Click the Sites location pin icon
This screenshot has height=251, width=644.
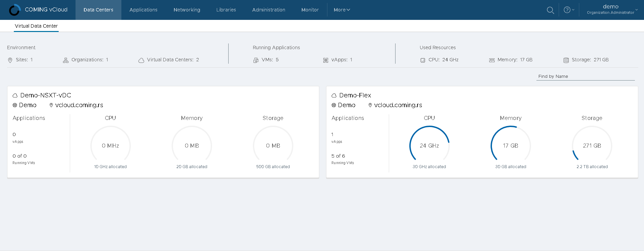coord(10,60)
